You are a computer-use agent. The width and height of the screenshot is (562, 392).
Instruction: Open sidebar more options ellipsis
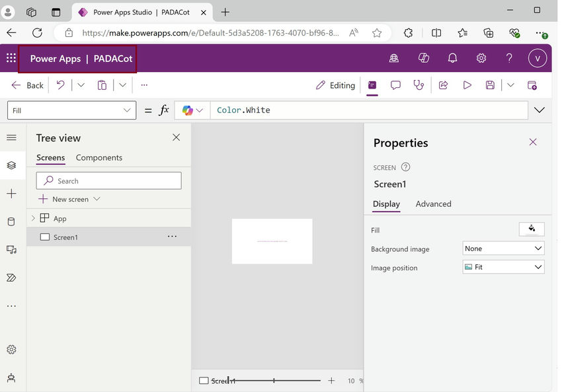[11, 306]
